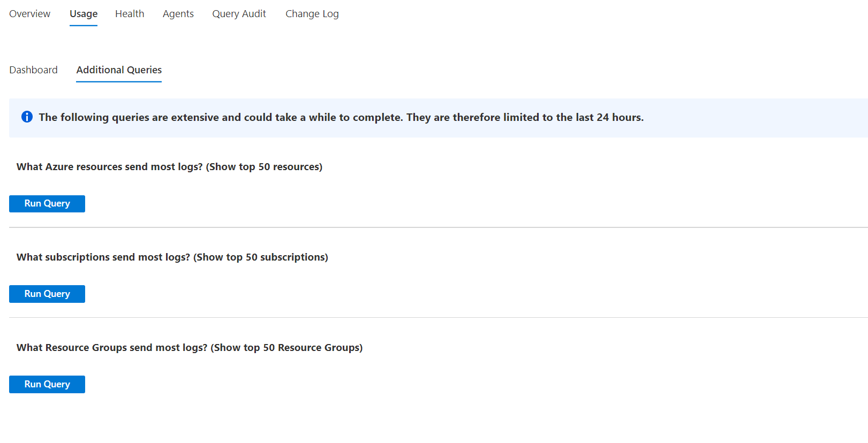View the Change Log tab
868x443 pixels.
(312, 14)
